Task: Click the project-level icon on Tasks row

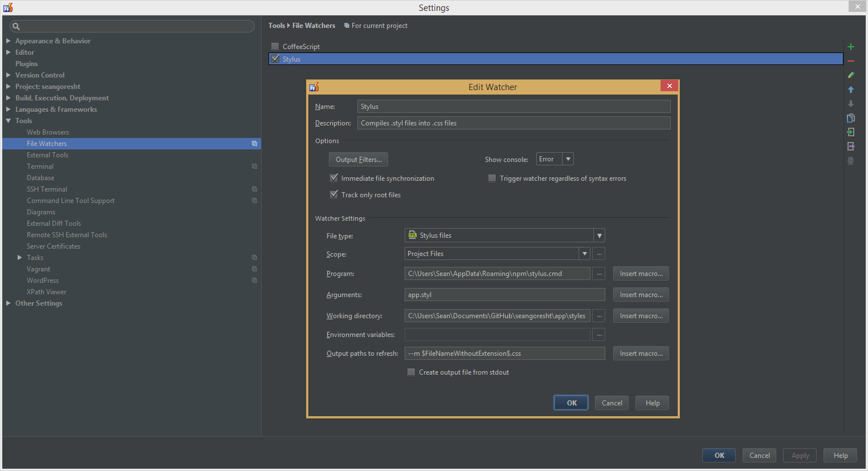Action: [x=254, y=258]
